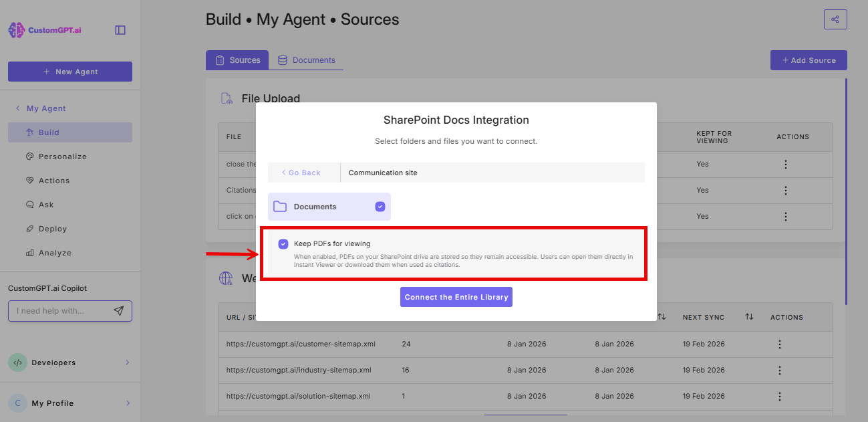The width and height of the screenshot is (868, 422).
Task: Click the Developers code icon
Action: pos(17,362)
